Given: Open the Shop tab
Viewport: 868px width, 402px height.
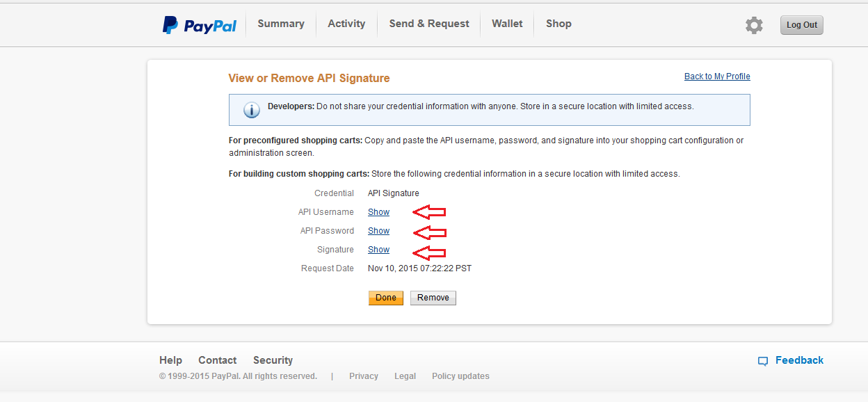Looking at the screenshot, I should coord(558,24).
